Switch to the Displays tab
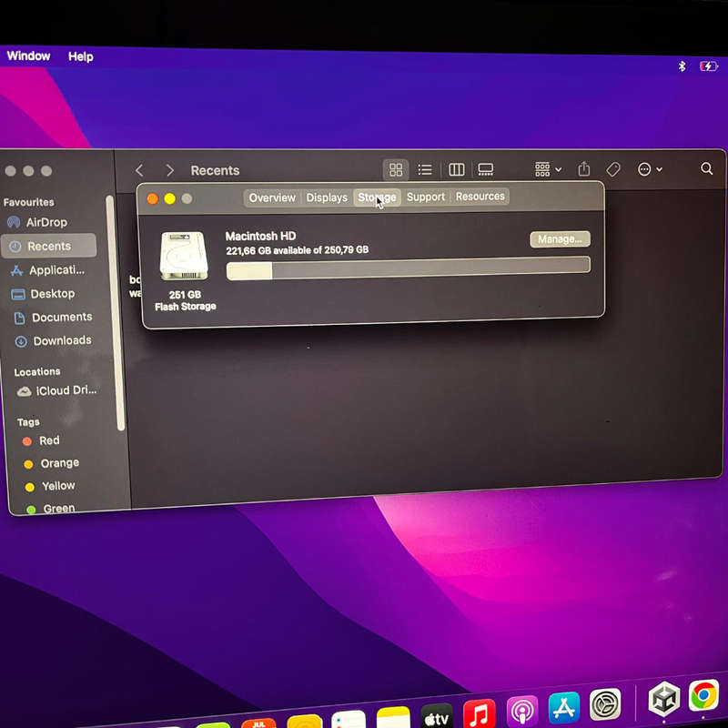Viewport: 728px width, 728px height. point(327,197)
